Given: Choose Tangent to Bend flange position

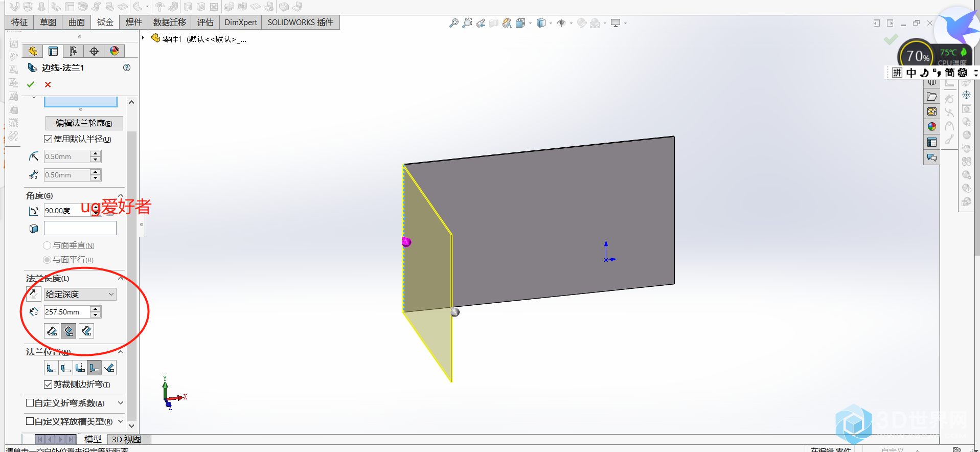Looking at the screenshot, I should 109,368.
